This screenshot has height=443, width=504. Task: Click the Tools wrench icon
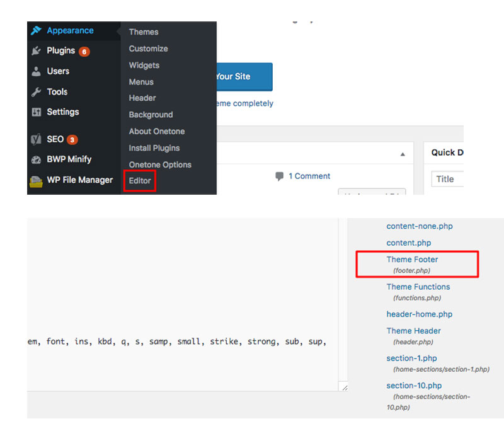tap(36, 92)
